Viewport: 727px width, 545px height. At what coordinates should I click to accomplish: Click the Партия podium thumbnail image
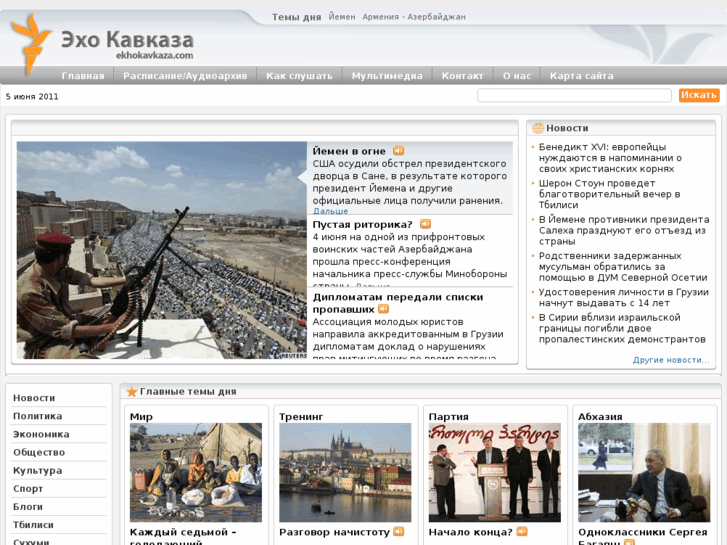click(495, 472)
